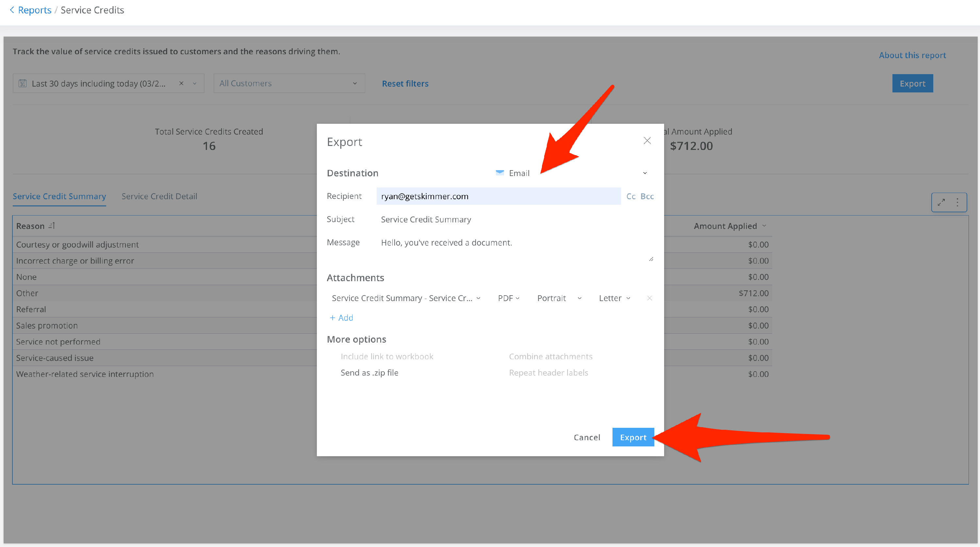Close the Export dialog with the X

pyautogui.click(x=647, y=141)
